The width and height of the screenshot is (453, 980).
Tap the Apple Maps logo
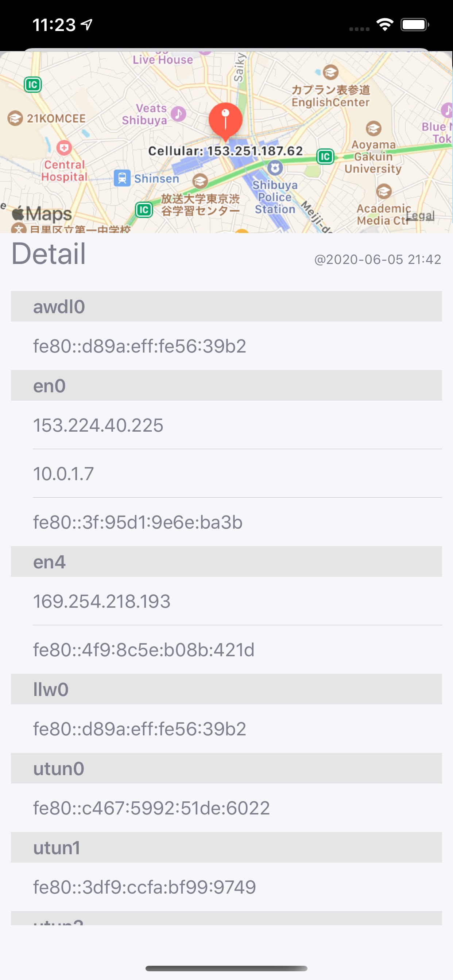(x=42, y=213)
